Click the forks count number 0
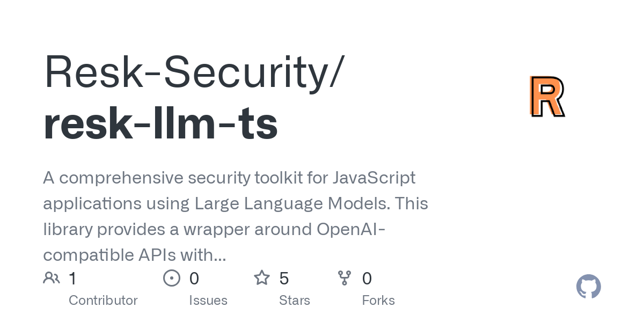Screen dimensions: 644x322 (367, 279)
